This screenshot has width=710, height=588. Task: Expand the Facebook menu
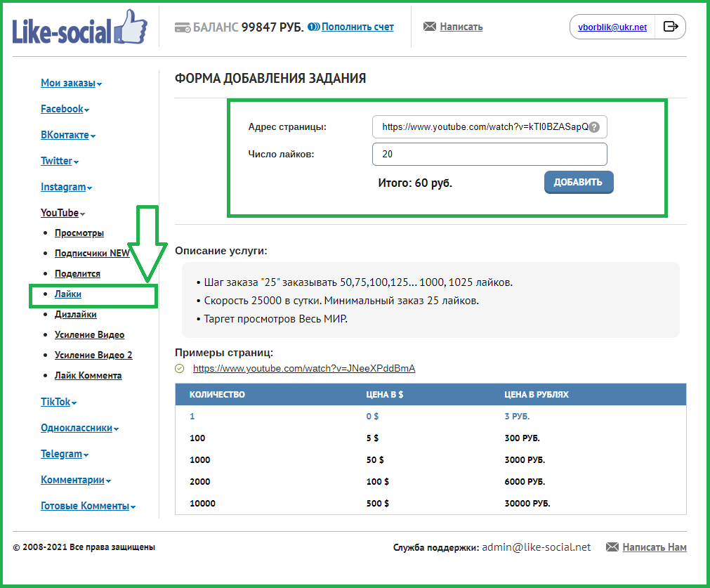[x=65, y=109]
